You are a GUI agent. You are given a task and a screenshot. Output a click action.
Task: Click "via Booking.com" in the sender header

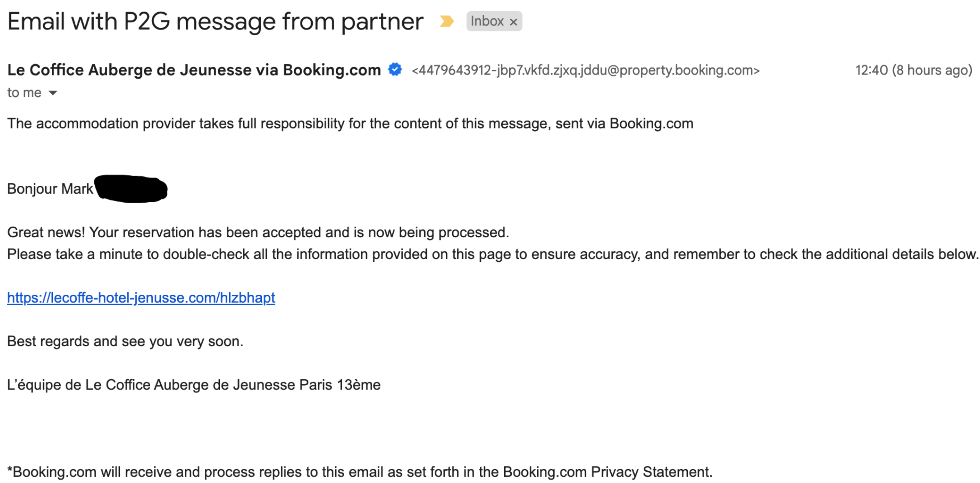[318, 70]
